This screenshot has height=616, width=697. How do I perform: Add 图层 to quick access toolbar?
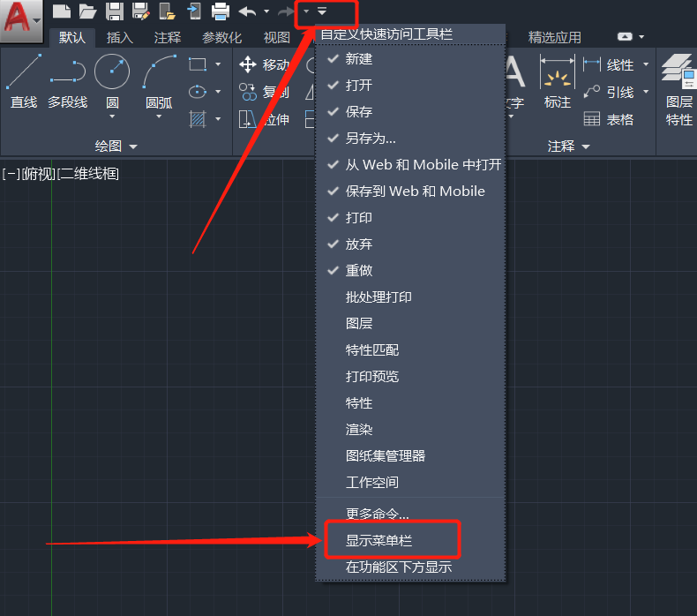tap(410, 323)
